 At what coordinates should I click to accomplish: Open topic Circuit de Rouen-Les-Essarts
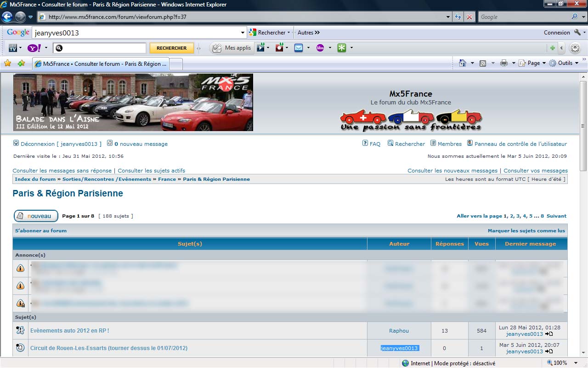pos(109,348)
